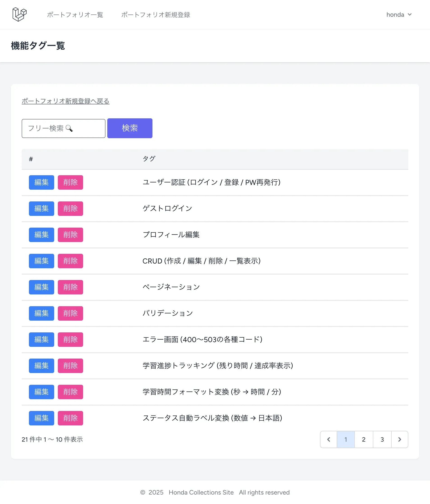Edit the ユーザー認証 tag
This screenshot has width=430, height=504.
click(x=42, y=182)
